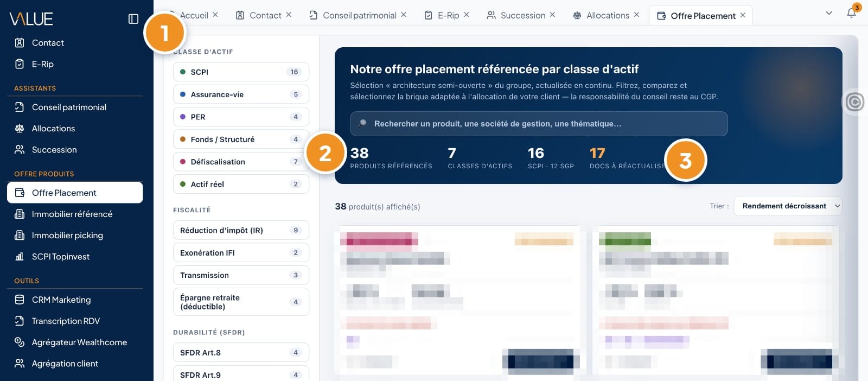Filter by Exonération IFI
Image resolution: width=868 pixels, height=381 pixels.
pos(241,253)
